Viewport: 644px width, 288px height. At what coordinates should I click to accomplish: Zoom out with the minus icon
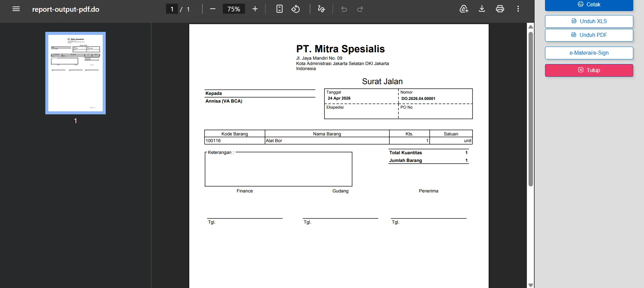tap(213, 9)
